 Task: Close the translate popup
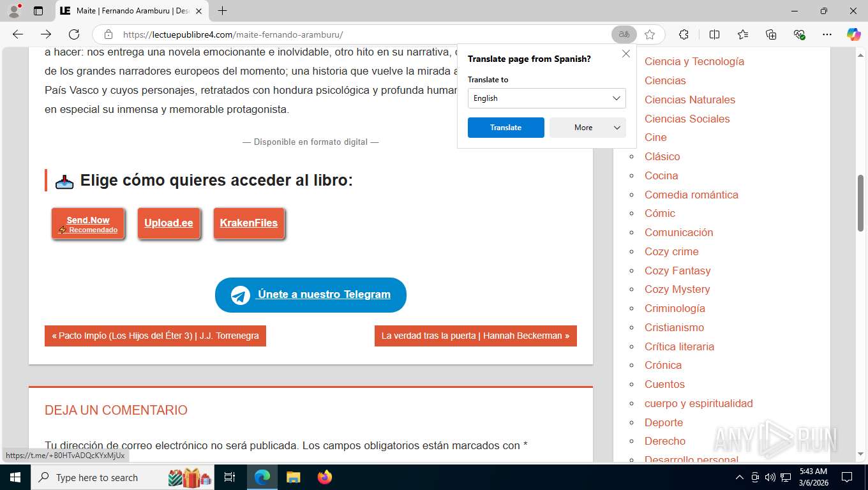[626, 54]
